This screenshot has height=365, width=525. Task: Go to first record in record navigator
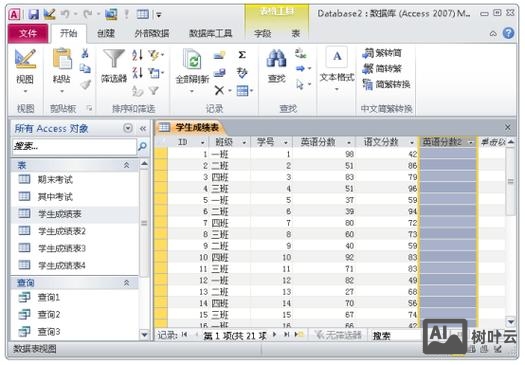[184, 335]
